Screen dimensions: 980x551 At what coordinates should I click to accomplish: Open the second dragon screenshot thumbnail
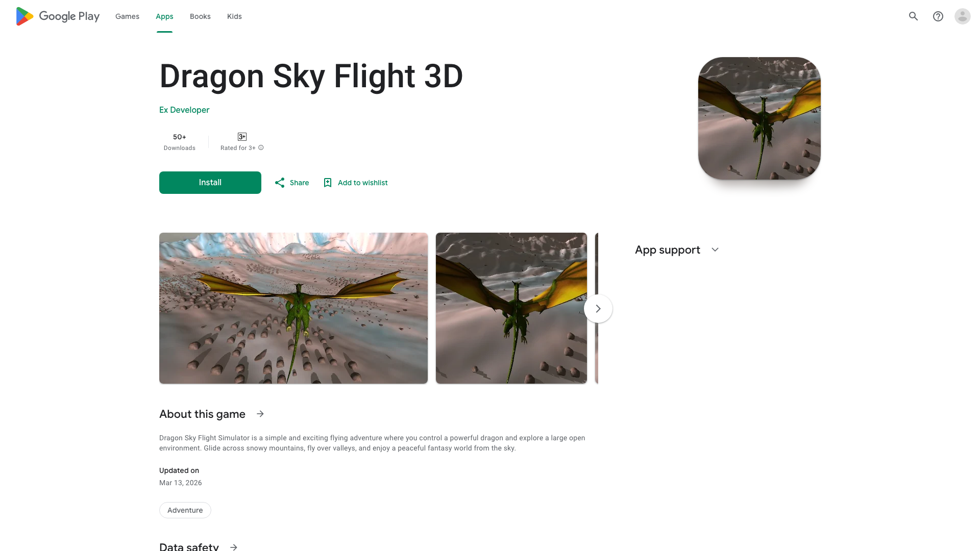pyautogui.click(x=511, y=308)
